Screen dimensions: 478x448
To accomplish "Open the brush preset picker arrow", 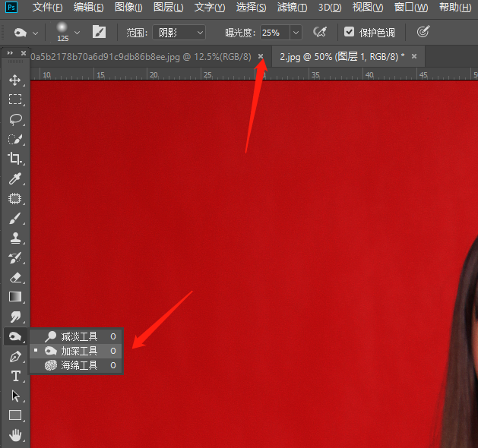I will click(77, 33).
